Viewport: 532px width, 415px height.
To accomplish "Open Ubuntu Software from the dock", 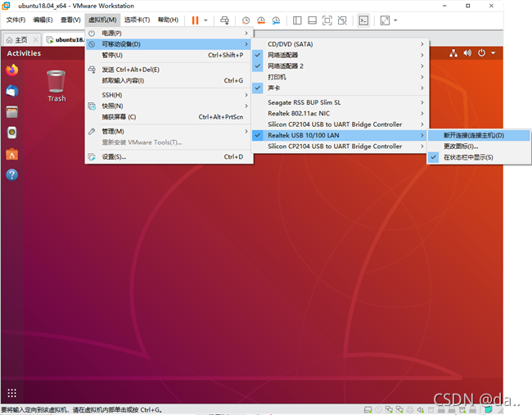I will click(x=12, y=154).
